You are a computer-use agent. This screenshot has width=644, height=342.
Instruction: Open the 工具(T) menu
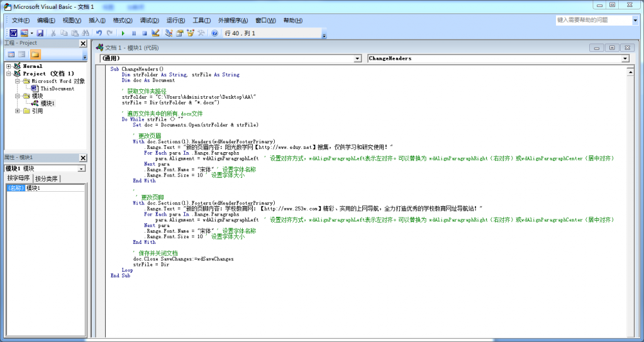click(202, 20)
